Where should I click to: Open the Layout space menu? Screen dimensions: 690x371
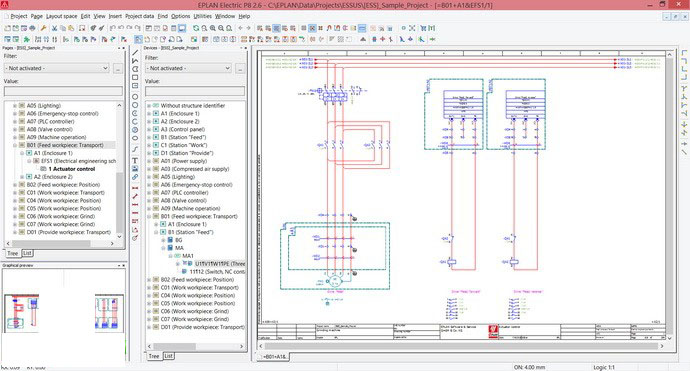[x=62, y=16]
